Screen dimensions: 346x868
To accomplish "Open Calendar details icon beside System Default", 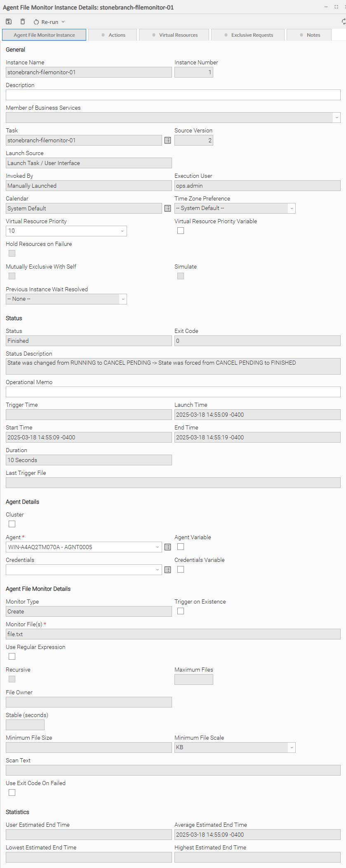I will [x=167, y=208].
